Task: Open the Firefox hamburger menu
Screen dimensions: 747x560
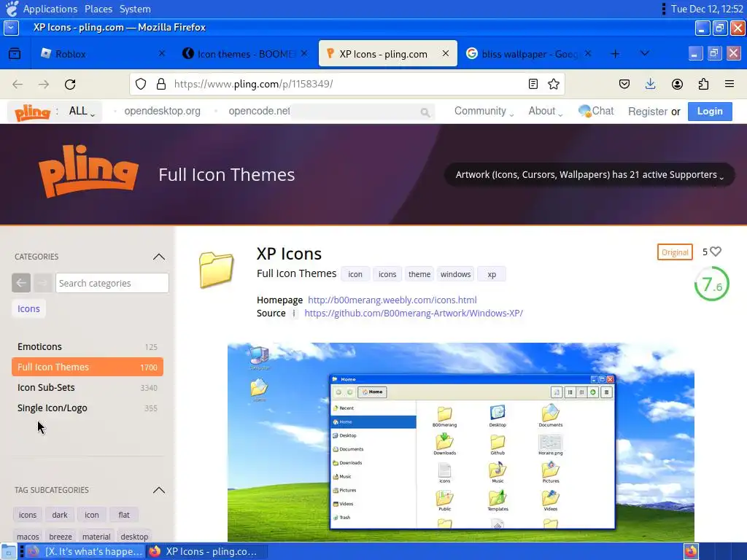Action: pyautogui.click(x=729, y=85)
